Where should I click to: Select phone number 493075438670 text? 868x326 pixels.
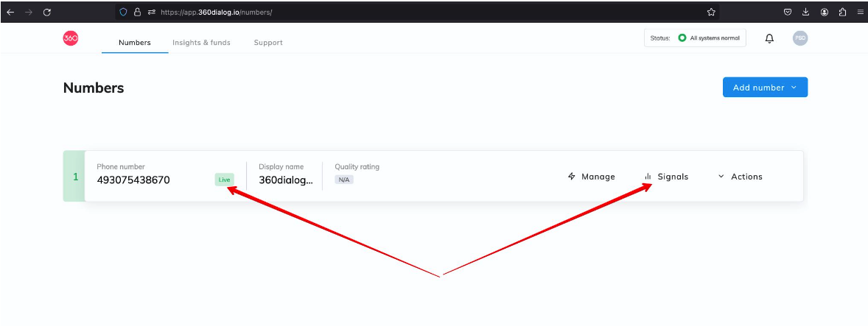pyautogui.click(x=133, y=180)
